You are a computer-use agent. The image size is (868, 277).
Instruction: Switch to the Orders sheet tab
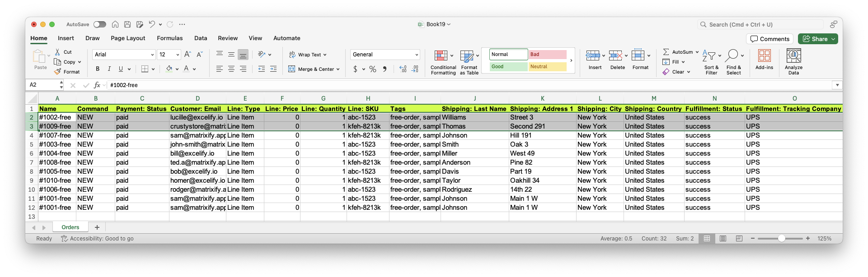click(70, 227)
